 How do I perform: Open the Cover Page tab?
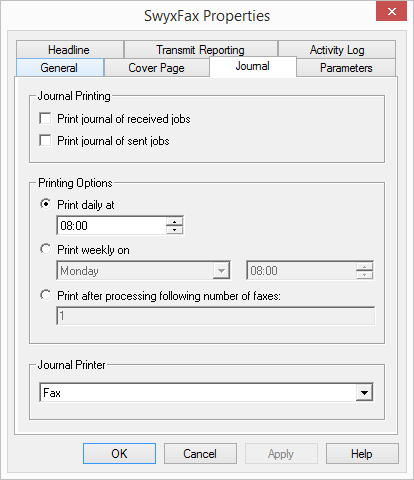click(156, 68)
